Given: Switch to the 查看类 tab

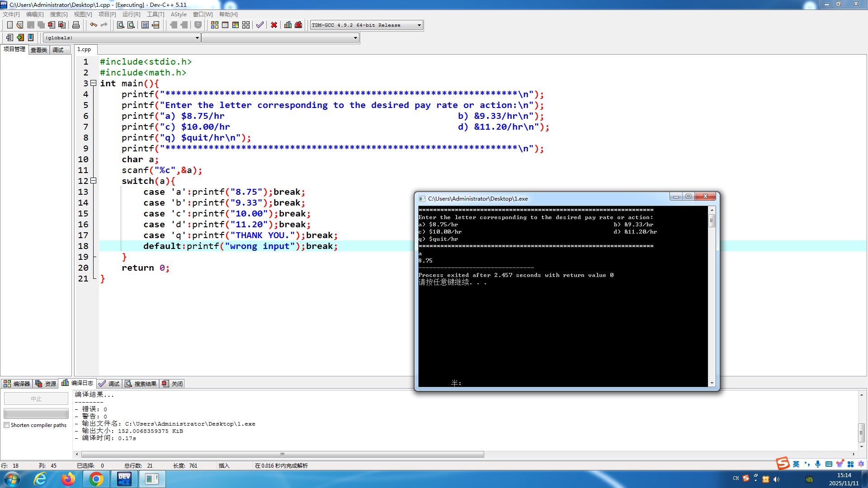Looking at the screenshot, I should (x=39, y=50).
